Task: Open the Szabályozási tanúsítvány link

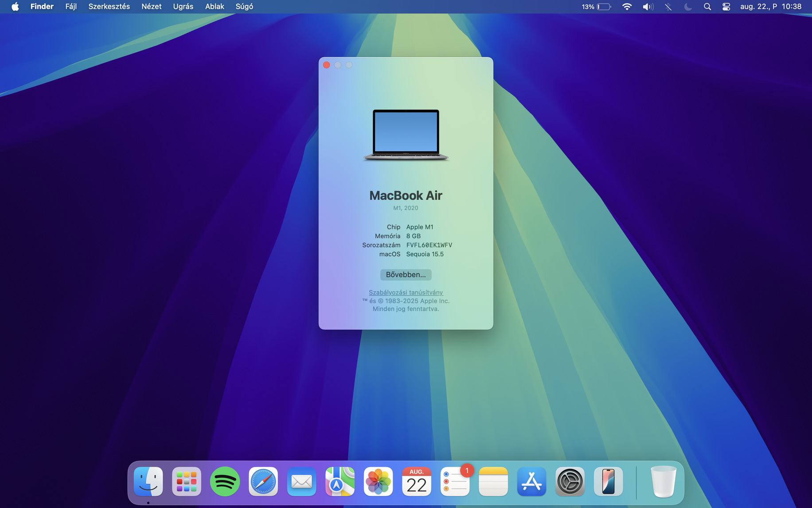Action: pos(406,292)
